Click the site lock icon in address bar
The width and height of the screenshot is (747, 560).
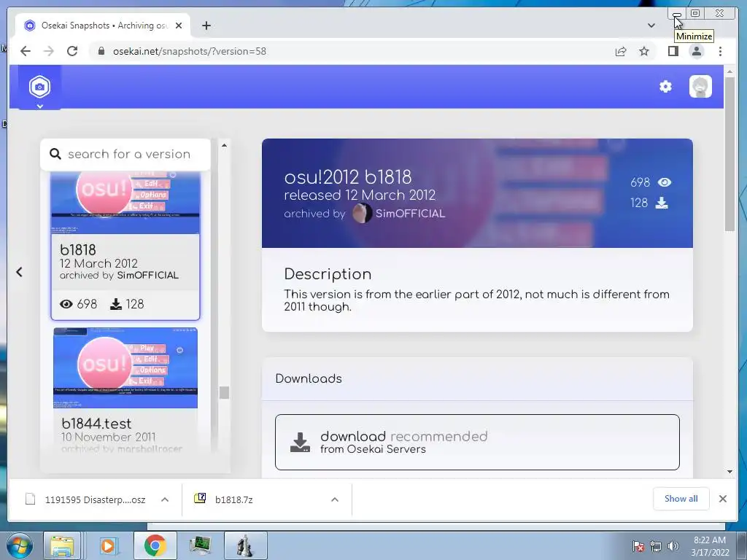[x=101, y=51]
